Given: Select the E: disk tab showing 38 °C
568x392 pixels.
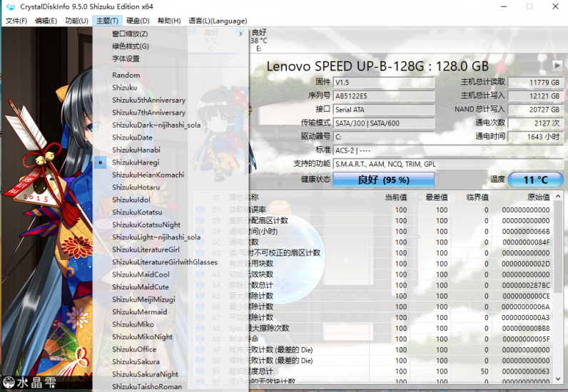Looking at the screenshot, I should click(259, 40).
